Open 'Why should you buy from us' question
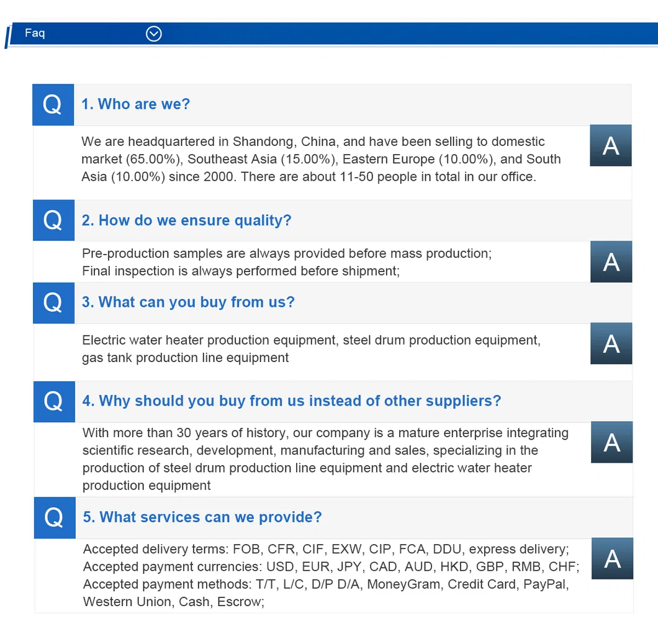This screenshot has height=644, width=658. [x=292, y=401]
